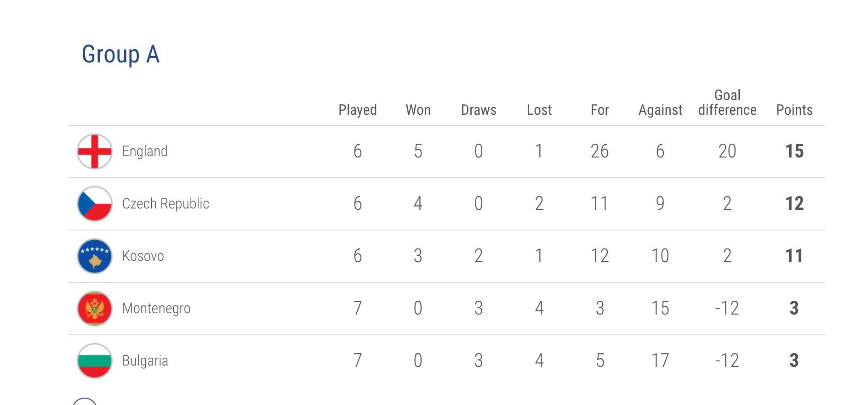
Task: Click the Czech Republic flag icon
Action: [95, 204]
